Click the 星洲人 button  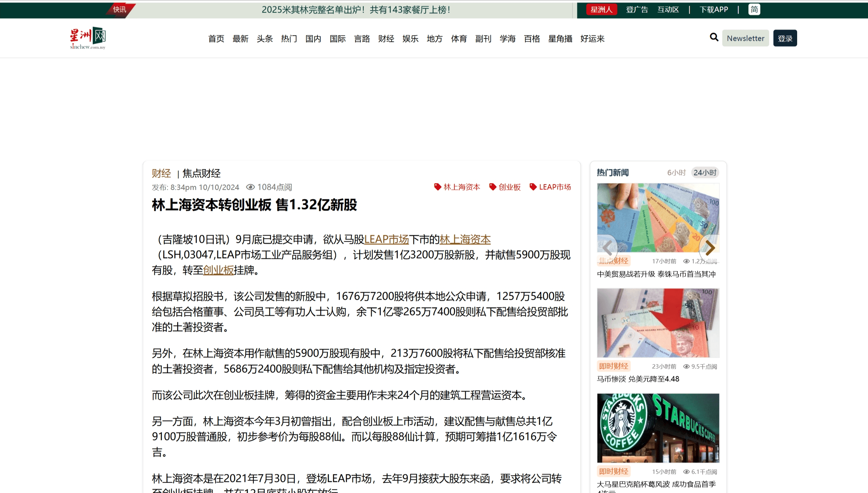pos(601,10)
